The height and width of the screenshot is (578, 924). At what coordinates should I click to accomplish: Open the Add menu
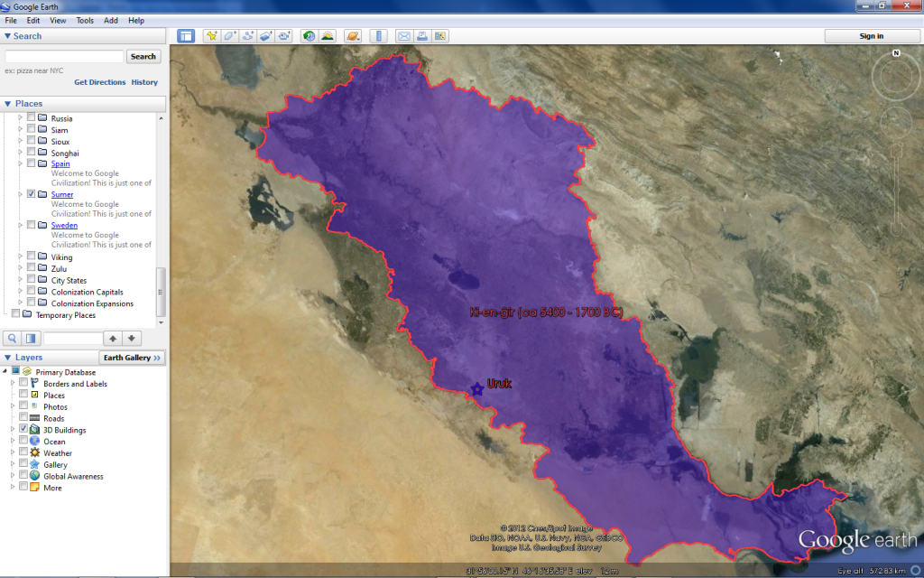point(111,20)
